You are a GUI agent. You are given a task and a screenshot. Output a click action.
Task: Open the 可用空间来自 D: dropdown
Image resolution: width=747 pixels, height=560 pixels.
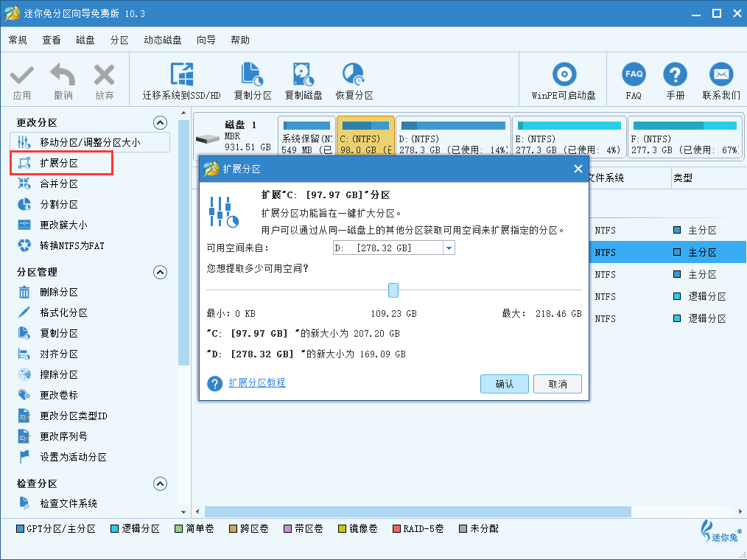449,248
